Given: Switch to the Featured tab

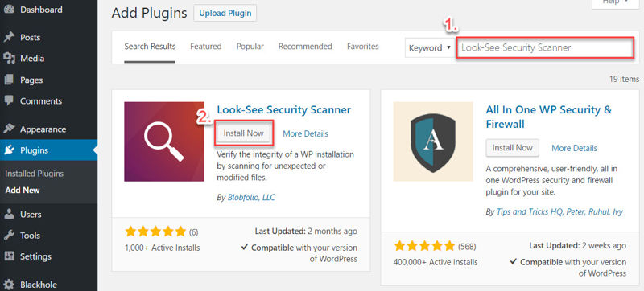Looking at the screenshot, I should [x=206, y=47].
